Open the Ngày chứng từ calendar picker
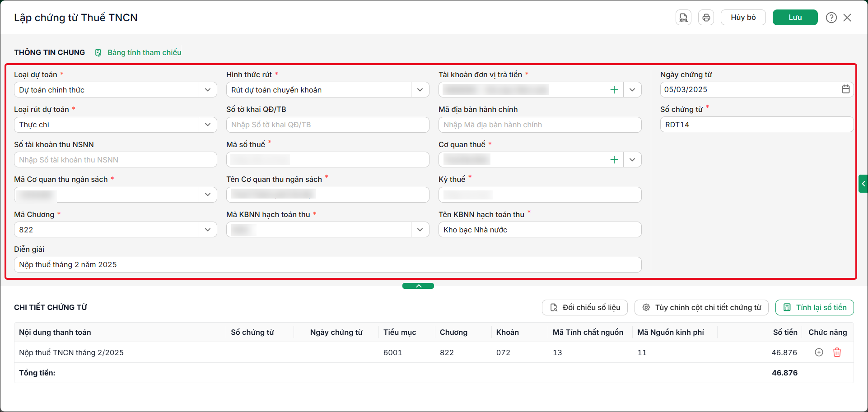Screen dimensions: 868x412 845,89
